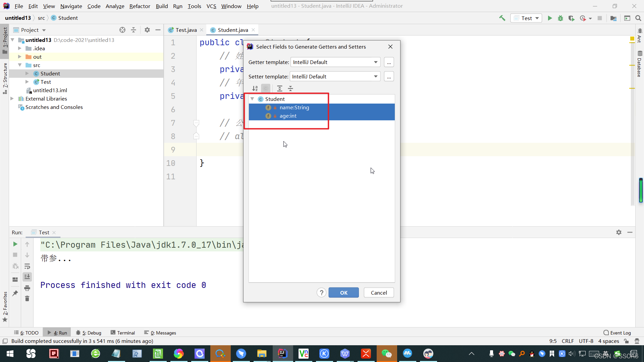Confirm with OK button
Viewport: 644px width, 362px height.
[x=343, y=293]
